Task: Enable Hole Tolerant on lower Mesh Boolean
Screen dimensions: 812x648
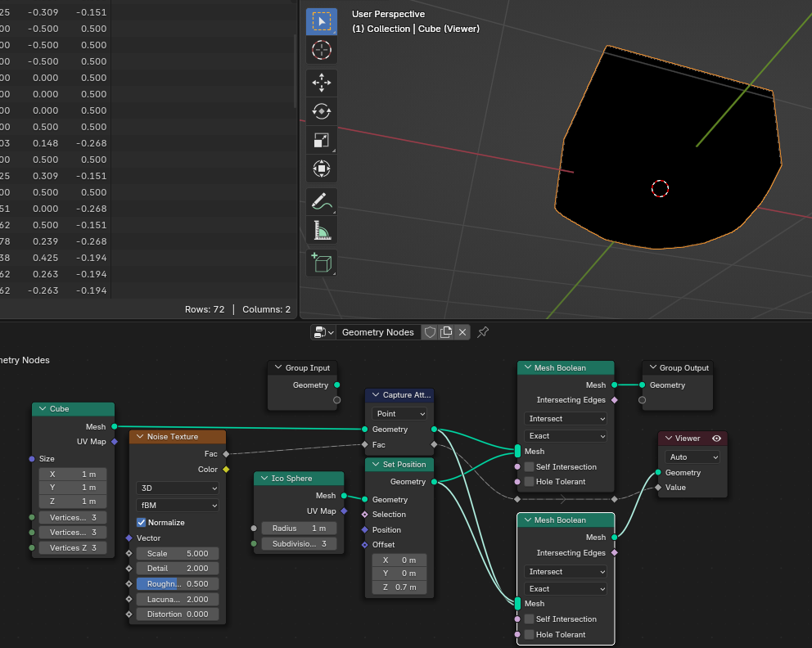Action: tap(530, 635)
